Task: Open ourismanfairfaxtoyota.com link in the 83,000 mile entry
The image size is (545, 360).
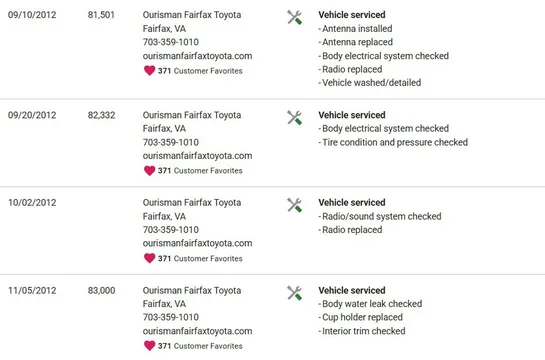Action: tap(197, 331)
